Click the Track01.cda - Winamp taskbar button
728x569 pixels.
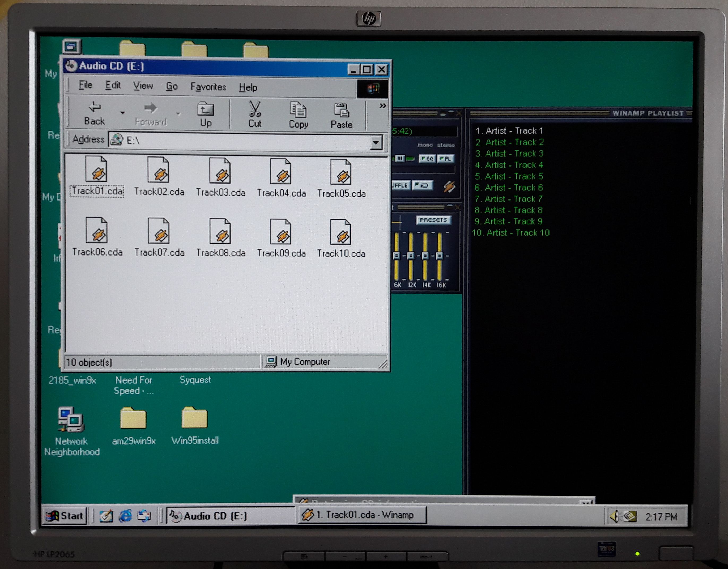362,515
